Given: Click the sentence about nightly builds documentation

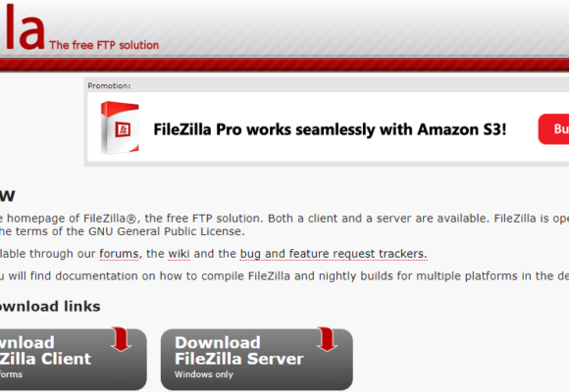Looking at the screenshot, I should coord(284,276).
